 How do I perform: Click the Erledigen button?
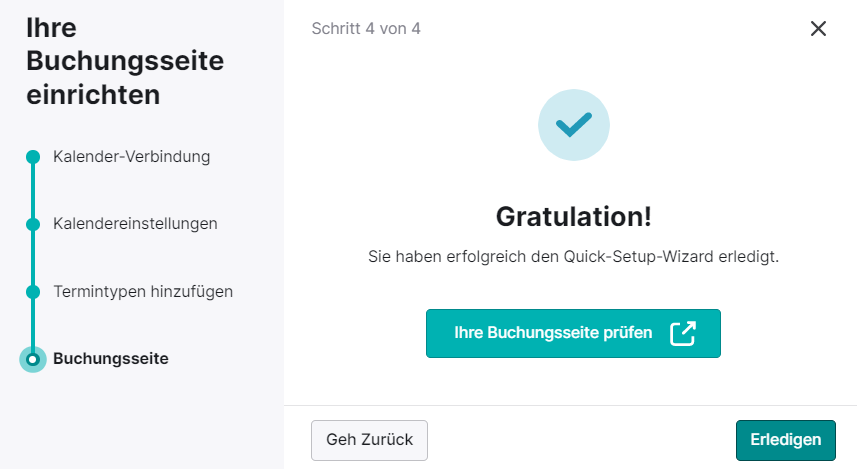tap(785, 440)
